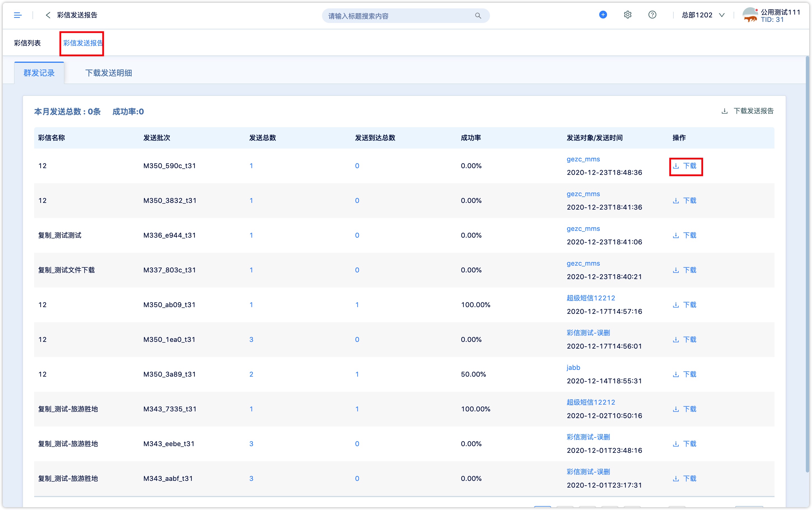This screenshot has width=812, height=510.
Task: Click the 成功率 column header
Action: click(471, 138)
